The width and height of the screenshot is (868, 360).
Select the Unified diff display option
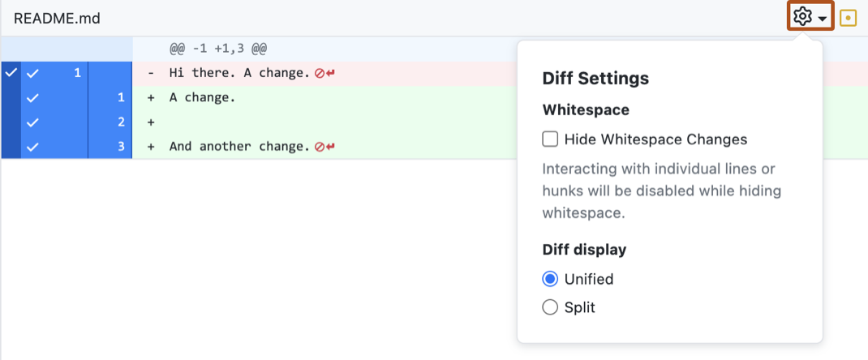click(x=550, y=279)
